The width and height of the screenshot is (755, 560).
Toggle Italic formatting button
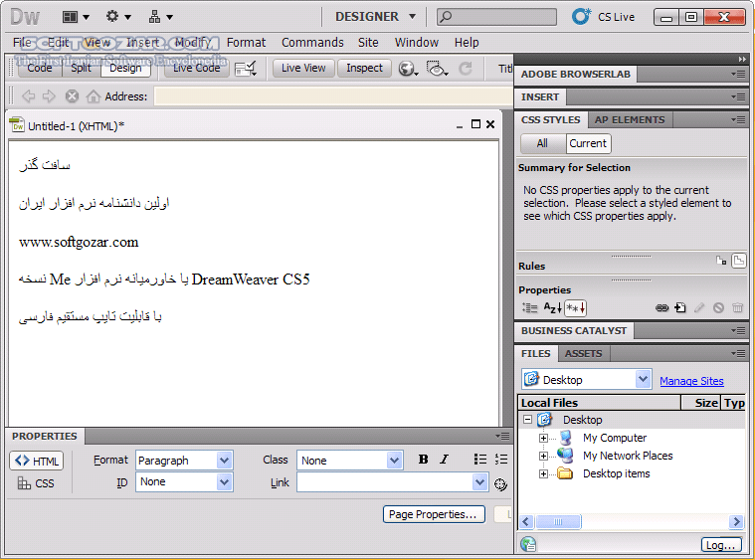[x=444, y=460]
